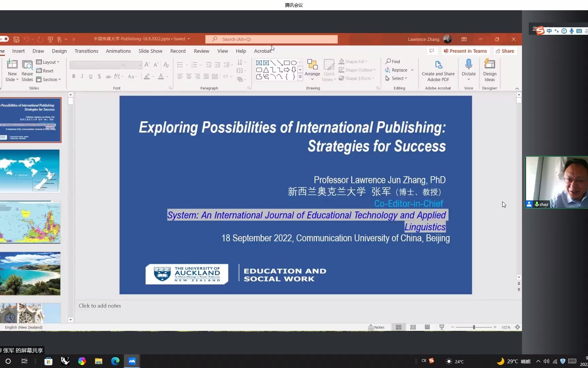588x368 pixels.
Task: Open the Design tab
Action: pyautogui.click(x=59, y=51)
